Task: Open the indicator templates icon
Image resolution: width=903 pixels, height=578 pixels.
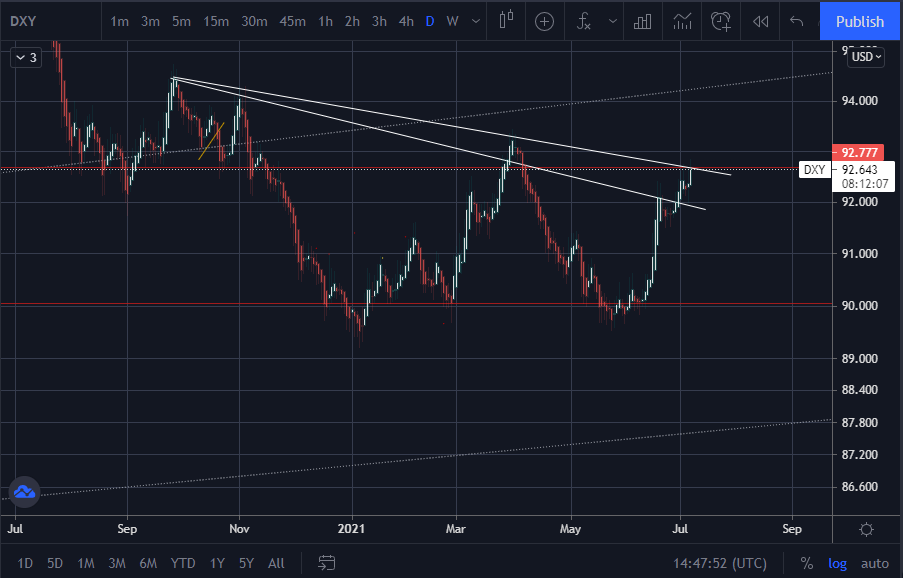Action: tap(682, 21)
